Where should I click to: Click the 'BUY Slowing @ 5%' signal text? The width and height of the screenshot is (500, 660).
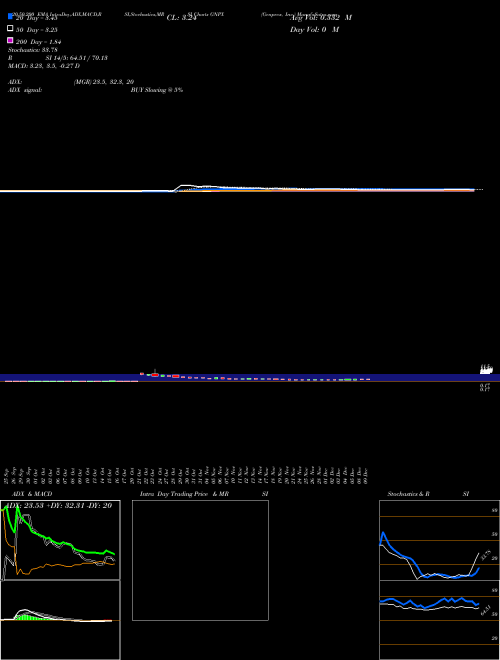(x=157, y=90)
